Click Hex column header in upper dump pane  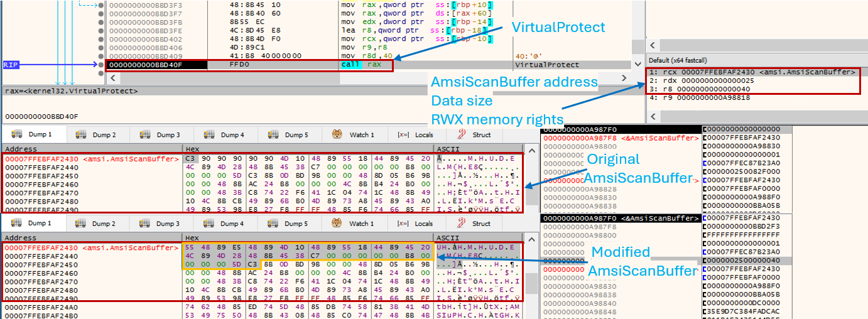coord(308,149)
